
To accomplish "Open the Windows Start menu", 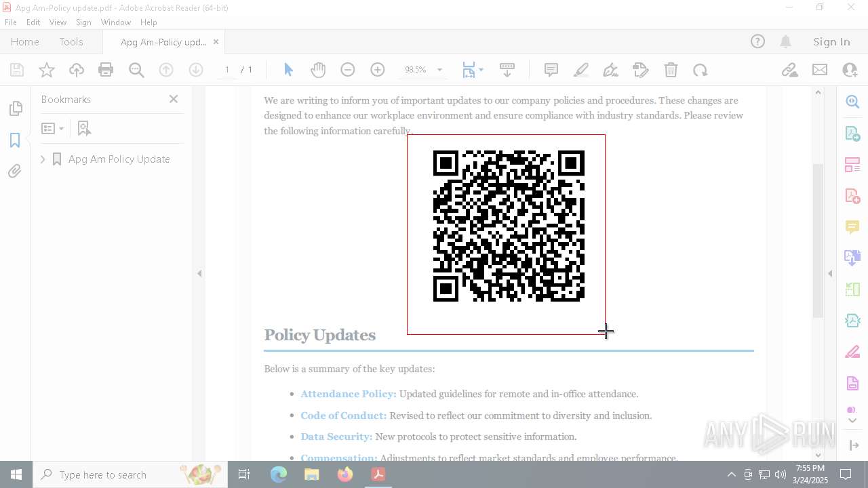I will pyautogui.click(x=16, y=474).
